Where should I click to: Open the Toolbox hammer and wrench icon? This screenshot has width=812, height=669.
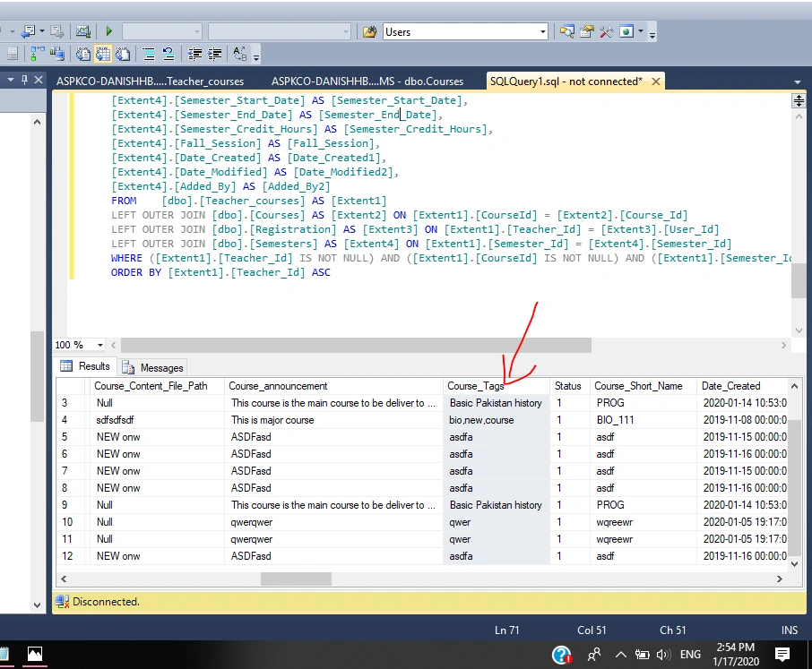(606, 31)
